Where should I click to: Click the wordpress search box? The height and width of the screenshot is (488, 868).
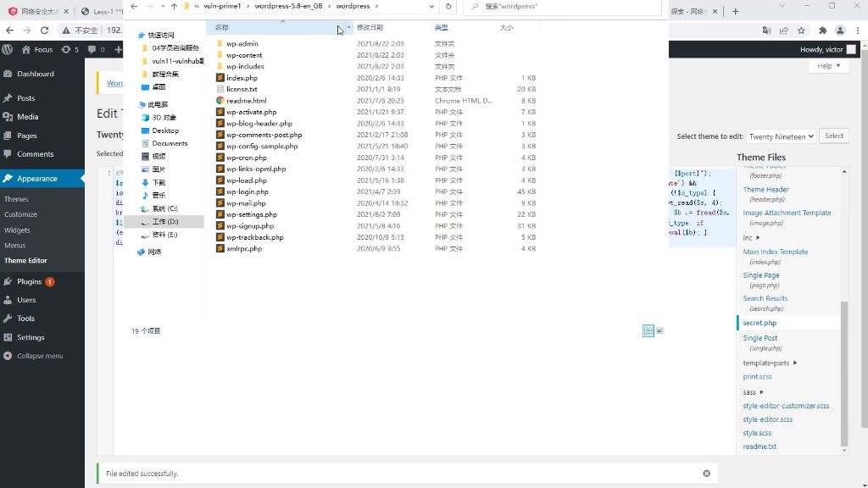(x=563, y=6)
